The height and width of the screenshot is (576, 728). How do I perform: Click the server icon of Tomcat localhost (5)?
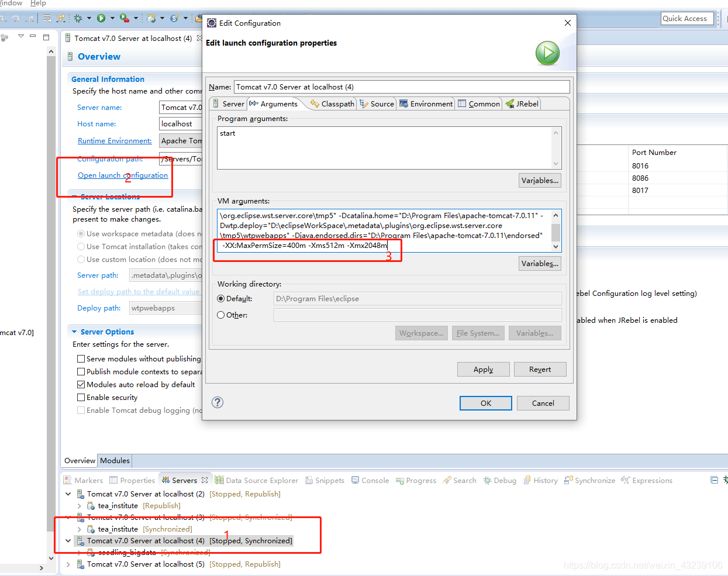(80, 564)
